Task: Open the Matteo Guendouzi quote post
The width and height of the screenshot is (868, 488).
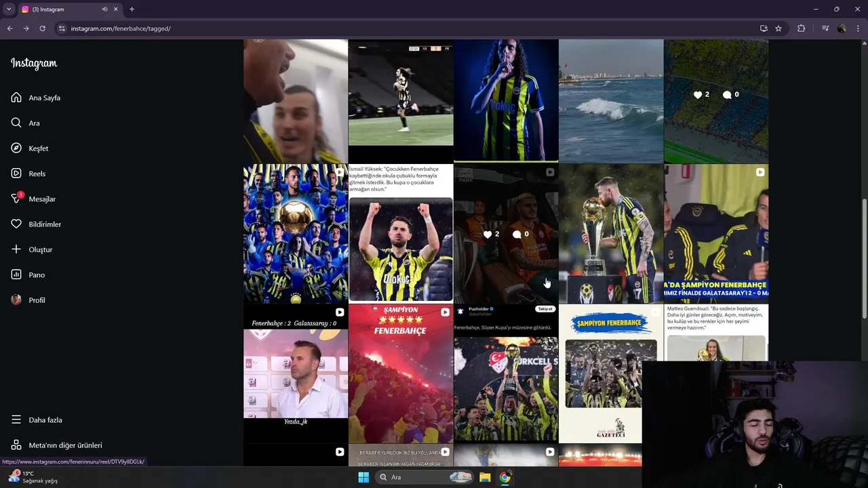Action: coord(716,332)
